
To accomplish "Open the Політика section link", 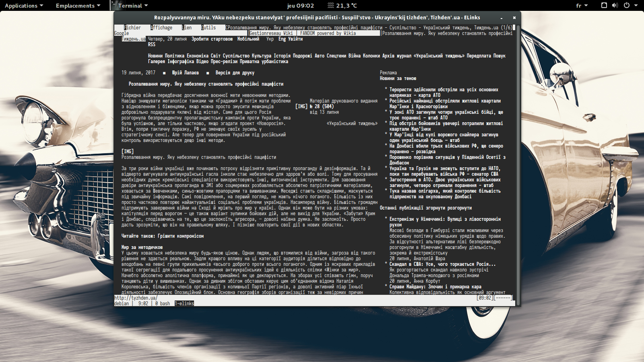I will [175, 56].
